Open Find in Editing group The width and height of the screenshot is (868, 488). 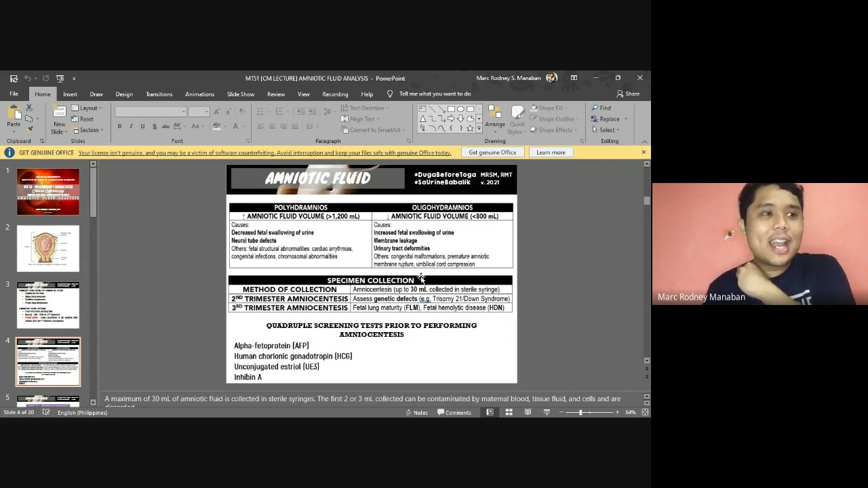click(x=601, y=108)
